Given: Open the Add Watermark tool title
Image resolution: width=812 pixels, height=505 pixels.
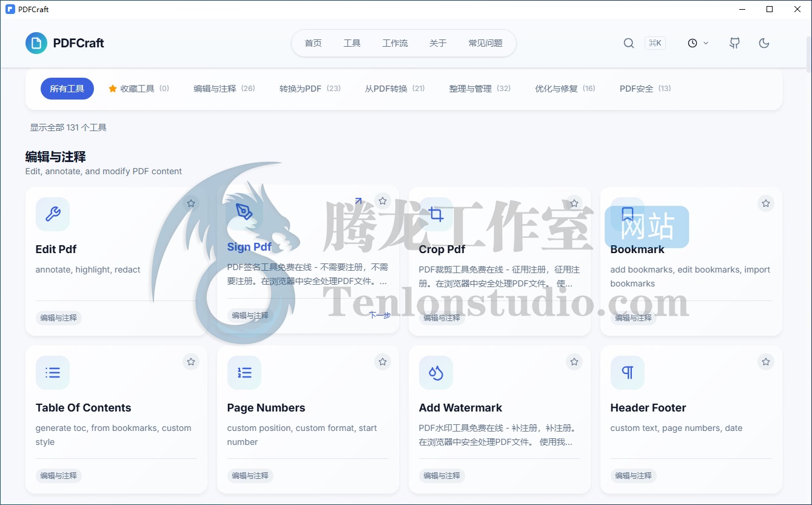Looking at the screenshot, I should point(461,408).
